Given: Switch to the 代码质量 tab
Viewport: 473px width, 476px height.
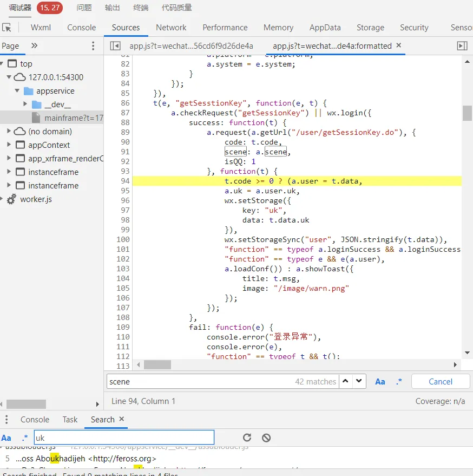Looking at the screenshot, I should (176, 8).
